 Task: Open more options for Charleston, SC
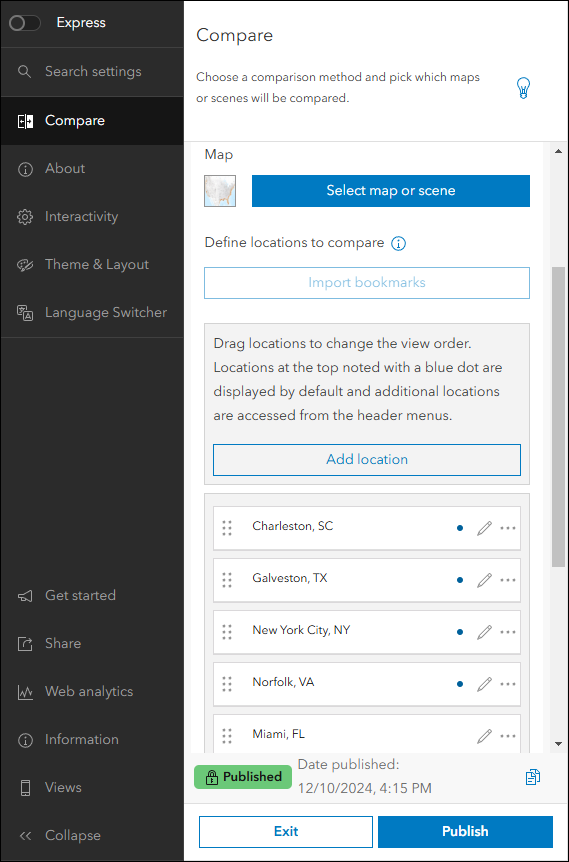(x=508, y=528)
